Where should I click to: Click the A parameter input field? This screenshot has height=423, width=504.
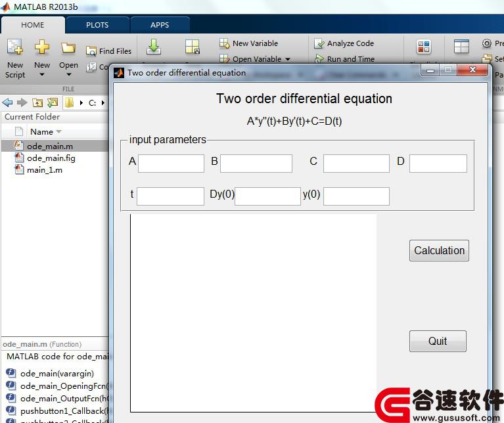click(x=171, y=164)
